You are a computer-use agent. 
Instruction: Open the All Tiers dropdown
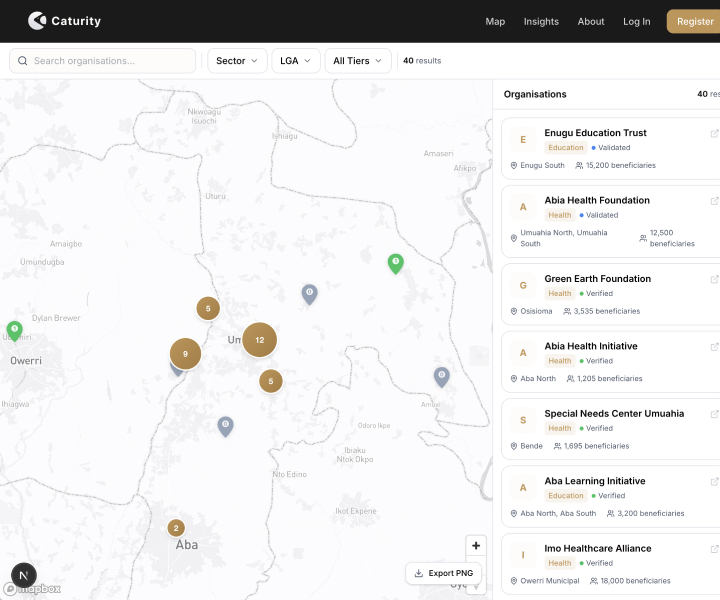[358, 61]
